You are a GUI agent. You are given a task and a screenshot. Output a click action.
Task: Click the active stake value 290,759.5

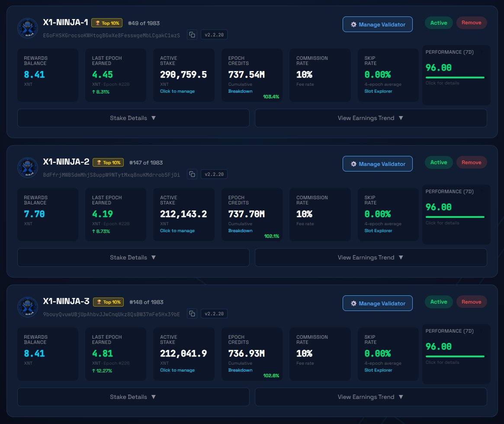183,74
